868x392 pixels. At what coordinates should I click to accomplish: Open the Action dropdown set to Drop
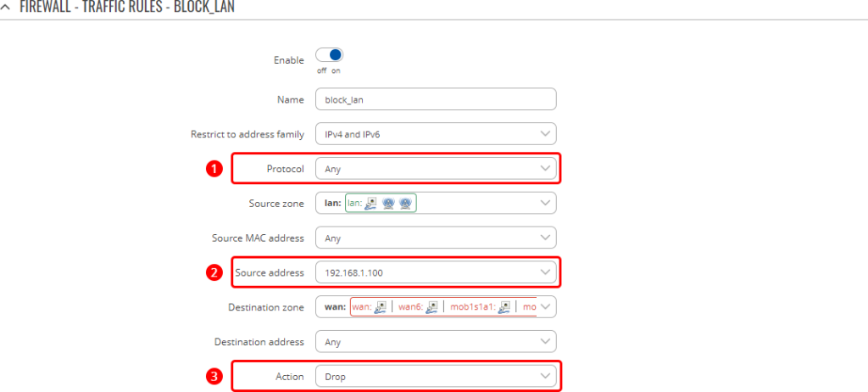(436, 377)
